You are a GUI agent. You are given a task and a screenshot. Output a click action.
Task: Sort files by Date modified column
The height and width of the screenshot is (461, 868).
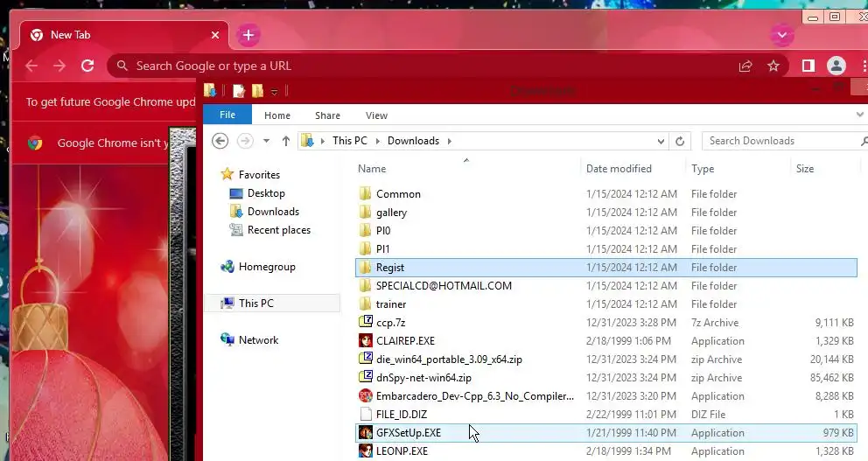619,169
